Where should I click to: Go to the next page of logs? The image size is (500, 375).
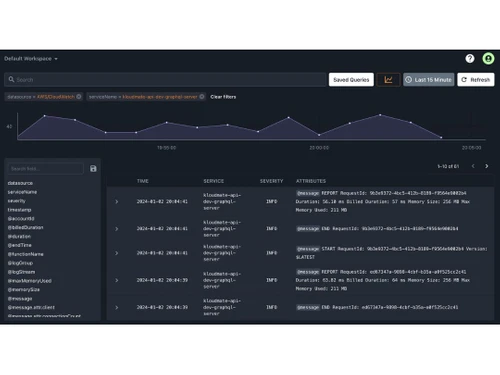tap(487, 166)
